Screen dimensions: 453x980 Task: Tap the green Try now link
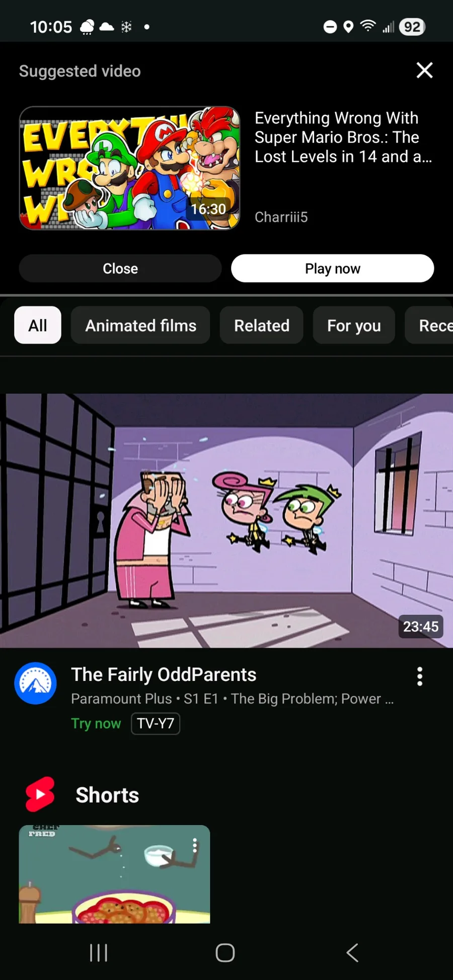click(96, 723)
